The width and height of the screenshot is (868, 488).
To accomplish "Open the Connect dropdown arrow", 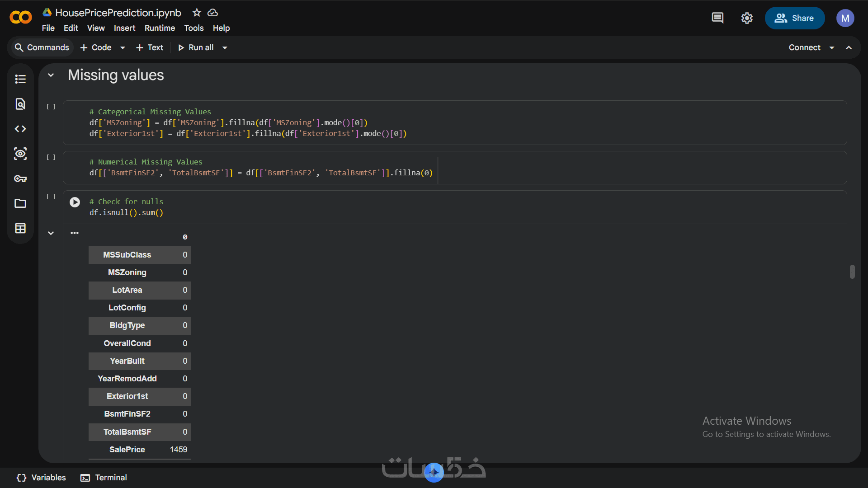I will point(832,47).
